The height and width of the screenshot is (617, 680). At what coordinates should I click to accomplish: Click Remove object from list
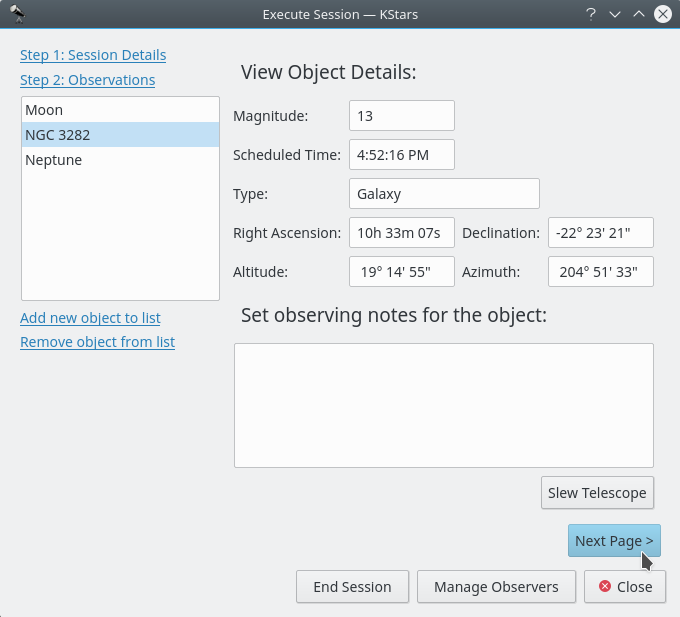pyautogui.click(x=97, y=342)
